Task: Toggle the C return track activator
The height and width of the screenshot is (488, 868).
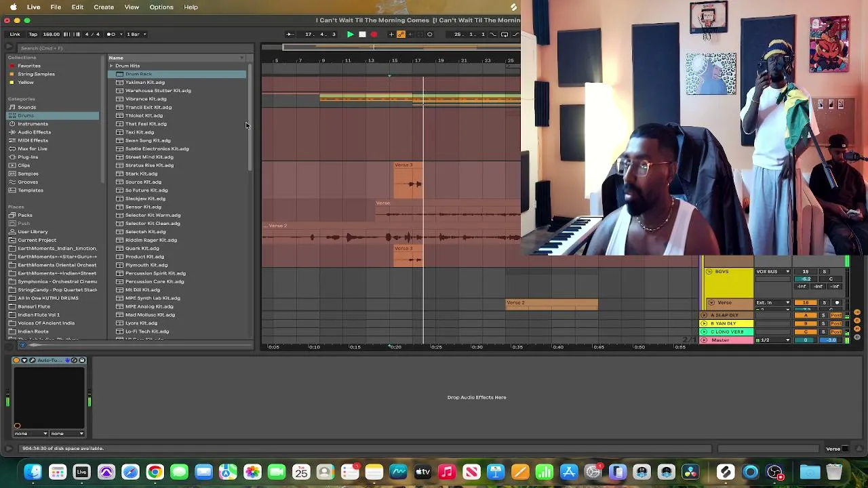Action: coord(806,331)
